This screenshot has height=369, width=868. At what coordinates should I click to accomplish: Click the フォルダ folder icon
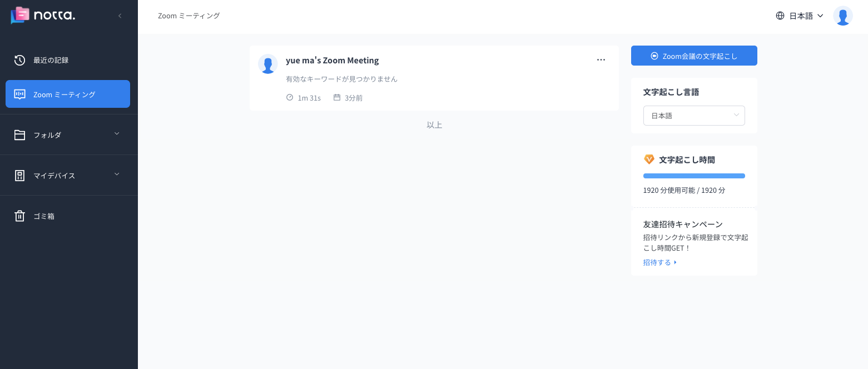pos(20,134)
